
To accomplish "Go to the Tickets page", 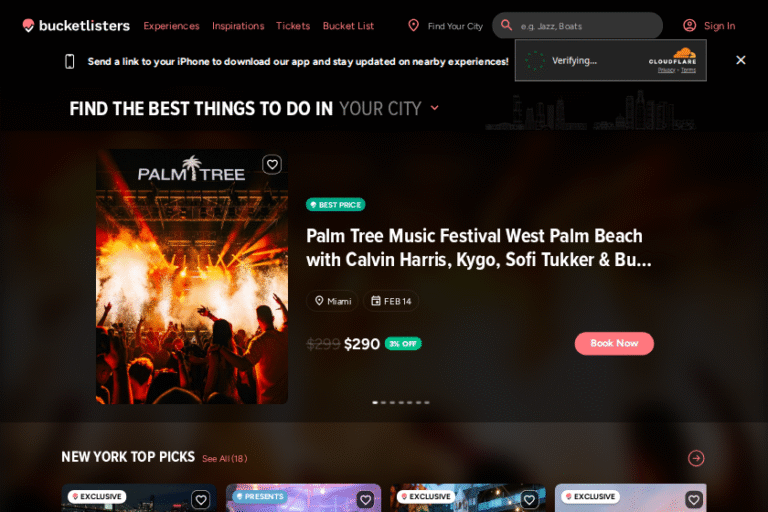I will coord(293,26).
